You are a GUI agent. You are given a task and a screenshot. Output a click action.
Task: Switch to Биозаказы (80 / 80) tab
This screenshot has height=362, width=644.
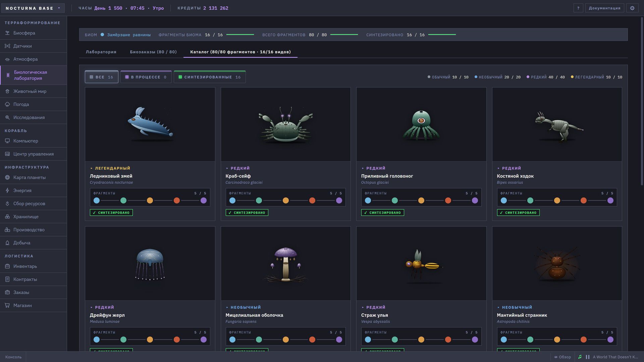tap(153, 52)
